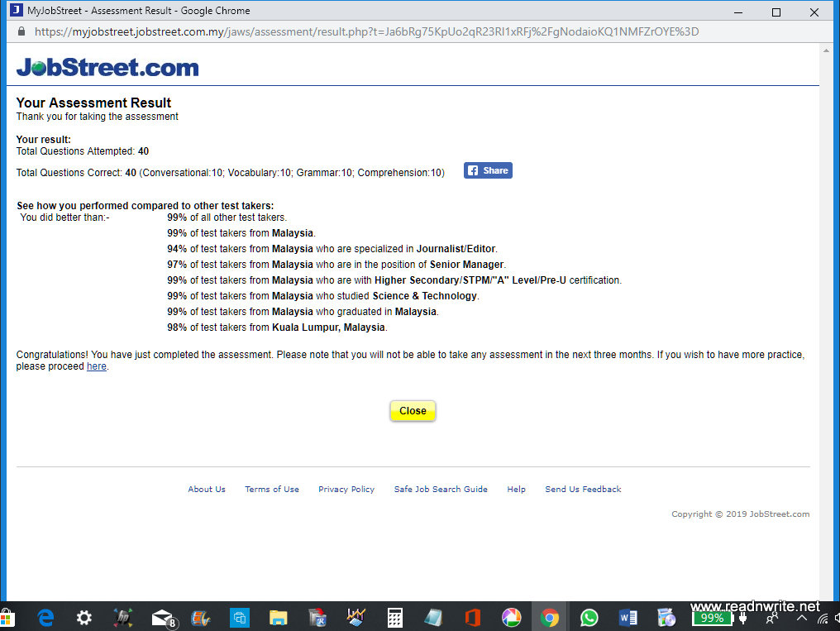Click the 99% battery indicator
This screenshot has height=631, width=840.
711,618
